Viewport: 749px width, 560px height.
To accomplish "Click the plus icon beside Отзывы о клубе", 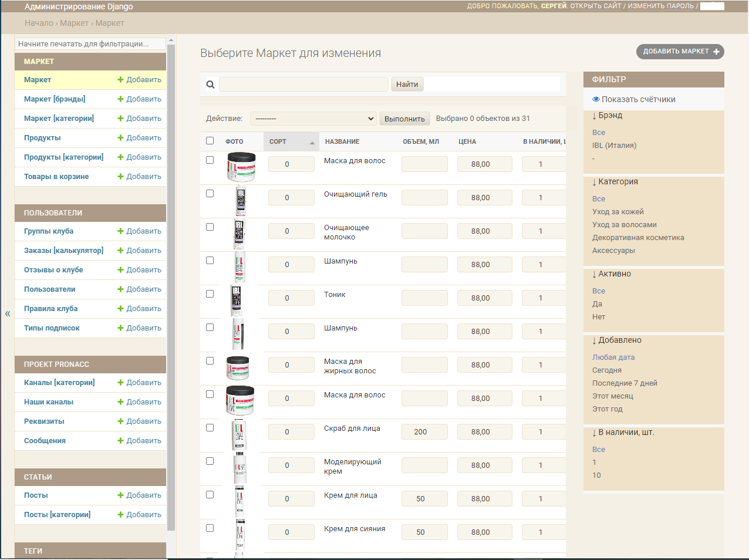I will point(120,270).
